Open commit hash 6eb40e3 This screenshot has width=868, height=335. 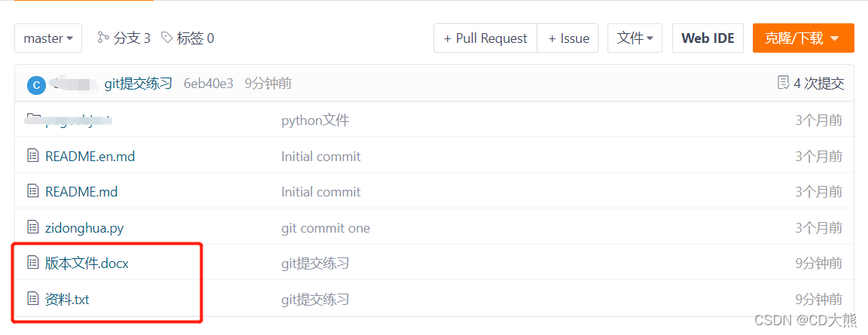tap(209, 84)
